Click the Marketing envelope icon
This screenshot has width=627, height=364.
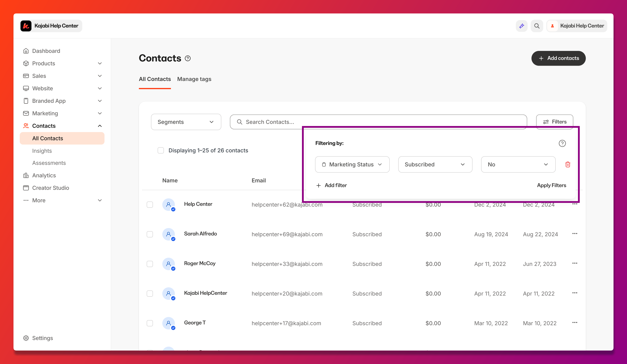pyautogui.click(x=26, y=113)
